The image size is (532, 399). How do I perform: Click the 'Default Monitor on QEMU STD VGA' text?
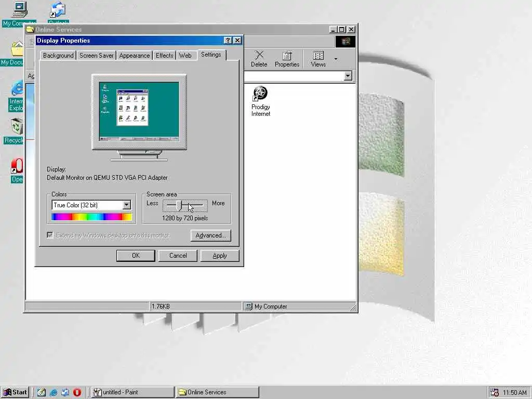click(x=107, y=178)
